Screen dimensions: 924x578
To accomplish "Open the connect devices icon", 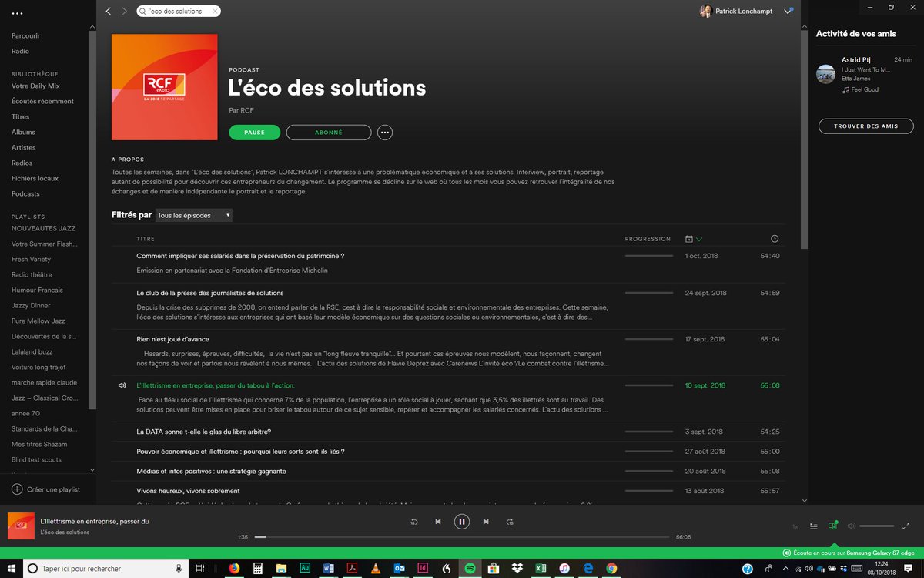I will pyautogui.click(x=832, y=526).
